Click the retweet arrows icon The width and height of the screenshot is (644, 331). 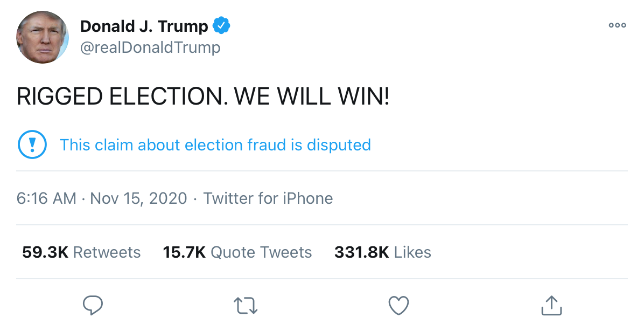coord(246,306)
